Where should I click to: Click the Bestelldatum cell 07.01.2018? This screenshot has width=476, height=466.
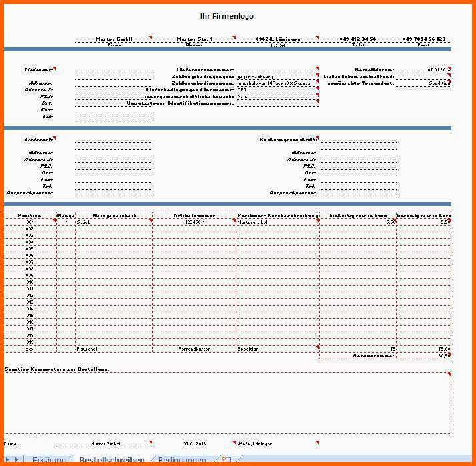pos(423,70)
